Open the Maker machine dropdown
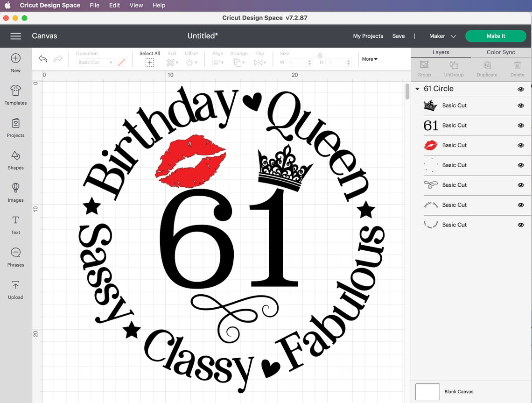532x403 pixels. click(441, 36)
